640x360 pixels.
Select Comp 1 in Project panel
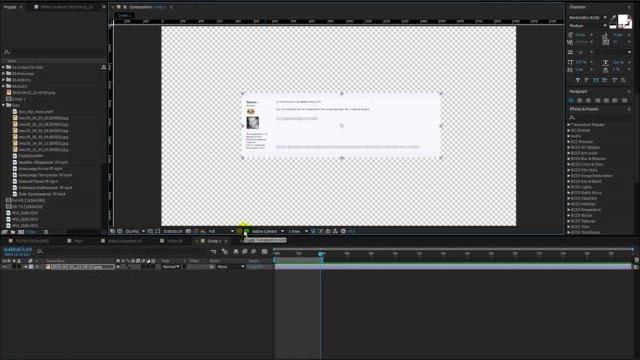(x=19, y=99)
